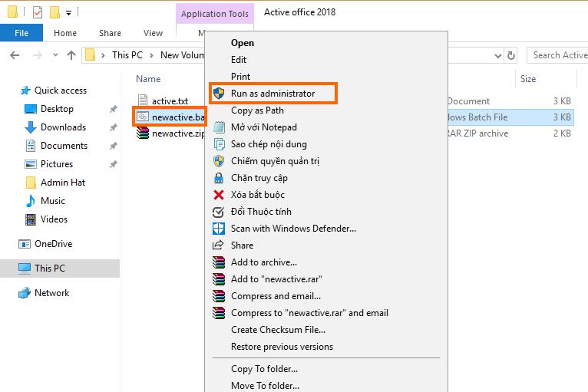Click the Đổi Thuộc tính checkbox icon
The height and width of the screenshot is (392, 588).
219,212
